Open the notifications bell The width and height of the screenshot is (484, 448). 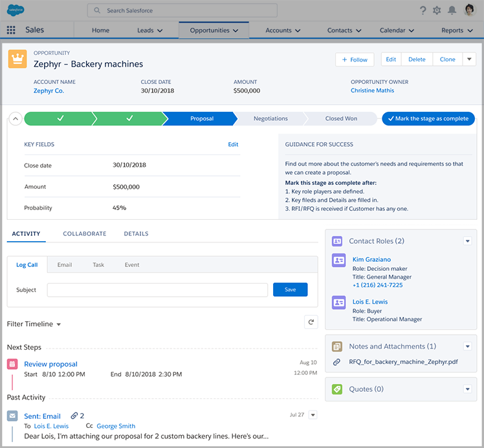click(x=452, y=10)
